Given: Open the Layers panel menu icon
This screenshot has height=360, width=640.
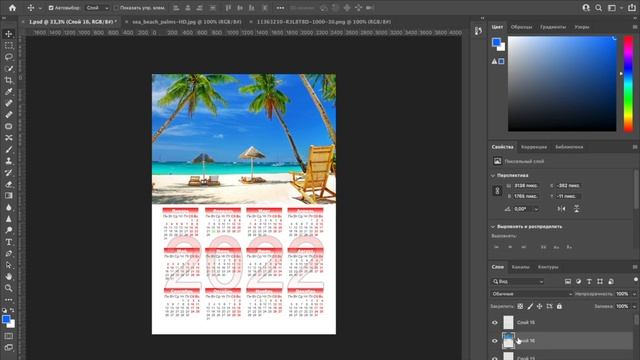Looking at the screenshot, I should (635, 267).
